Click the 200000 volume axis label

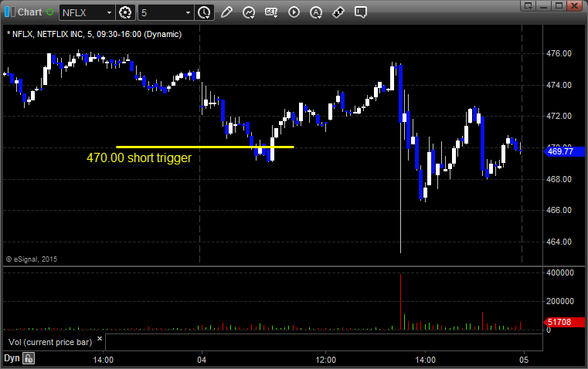tap(560, 301)
